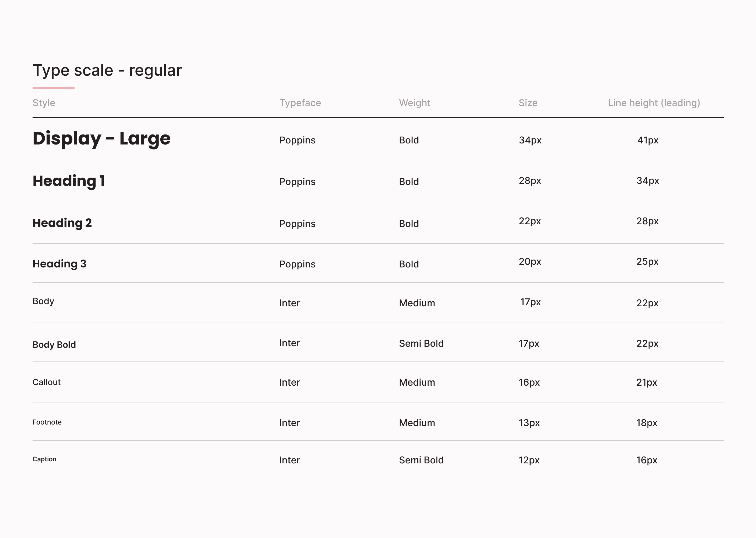Select the Style column header

44,103
